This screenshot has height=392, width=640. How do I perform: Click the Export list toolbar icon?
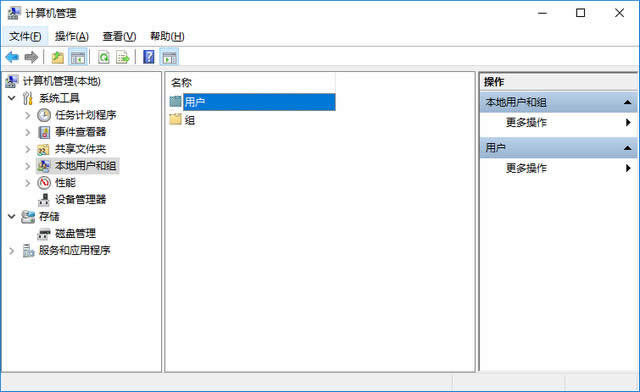pyautogui.click(x=122, y=57)
